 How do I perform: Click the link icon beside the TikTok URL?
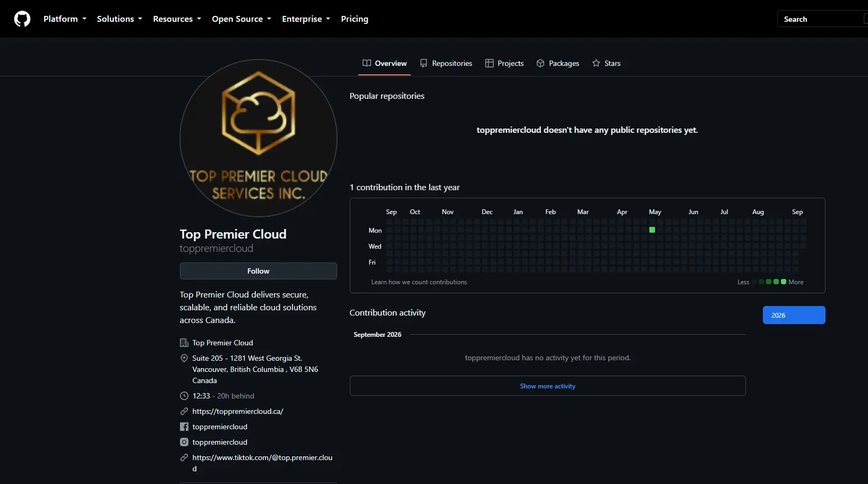184,457
